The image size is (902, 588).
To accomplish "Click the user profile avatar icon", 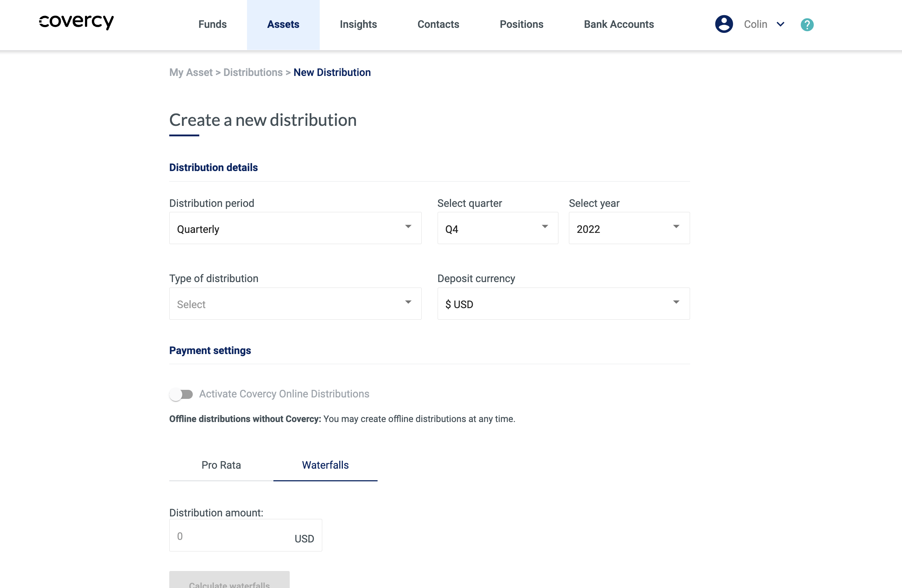I will point(723,24).
